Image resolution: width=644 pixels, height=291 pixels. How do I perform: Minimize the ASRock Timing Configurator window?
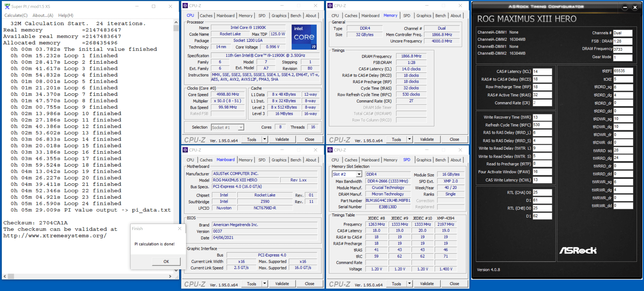625,7
